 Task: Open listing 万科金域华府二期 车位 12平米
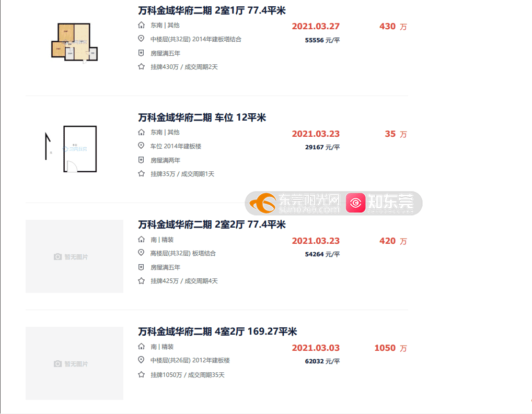pyautogui.click(x=202, y=117)
